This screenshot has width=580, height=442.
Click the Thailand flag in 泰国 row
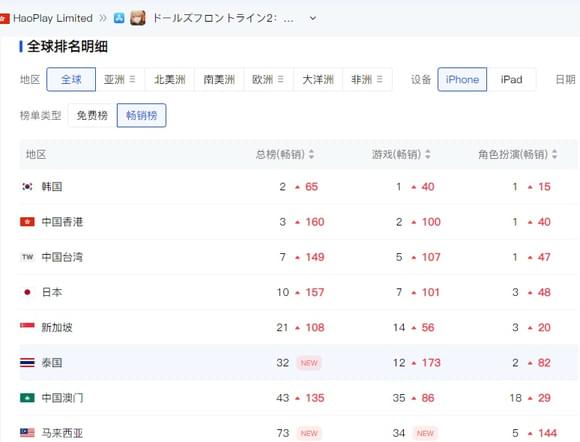tap(27, 362)
